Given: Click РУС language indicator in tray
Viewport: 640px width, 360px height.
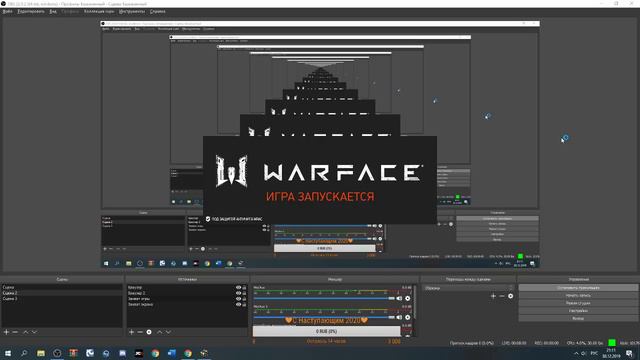Looking at the screenshot, I should 594,353.
